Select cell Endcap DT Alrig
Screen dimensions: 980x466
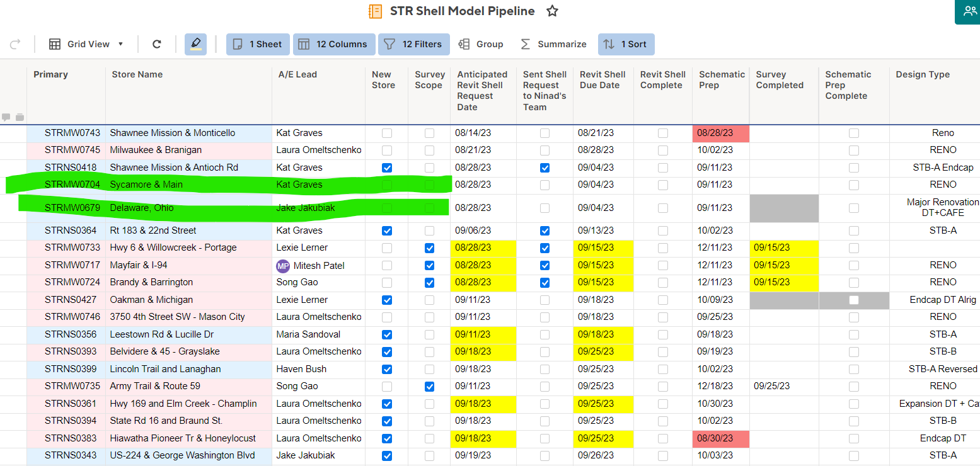pyautogui.click(x=935, y=300)
